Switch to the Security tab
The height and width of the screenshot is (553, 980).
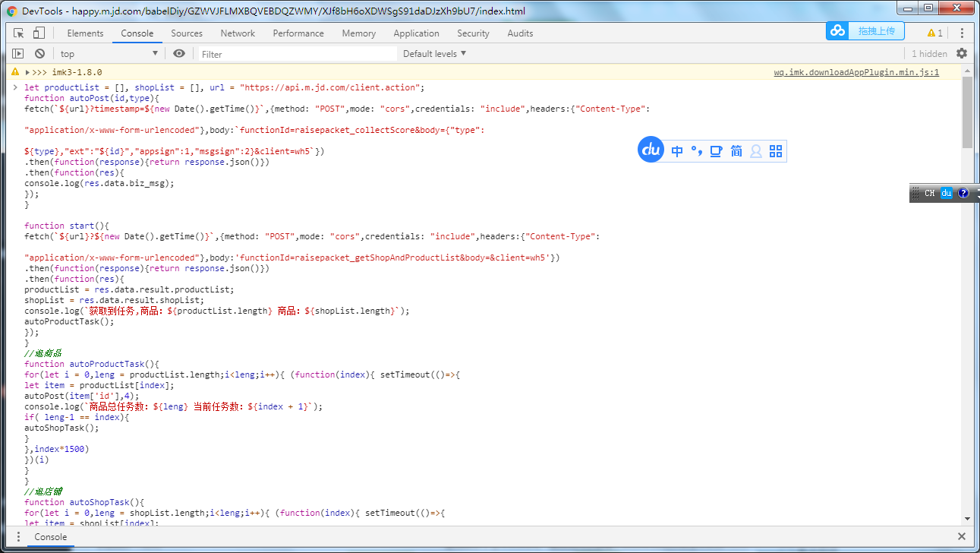coord(473,33)
